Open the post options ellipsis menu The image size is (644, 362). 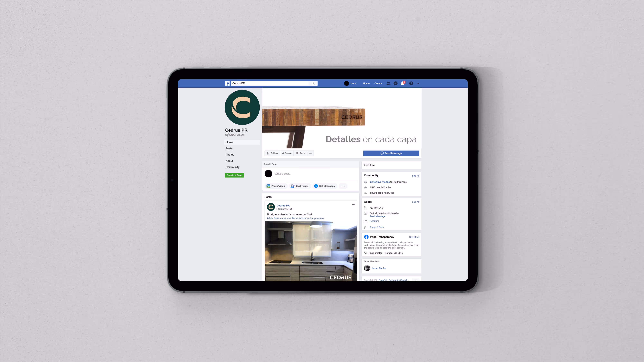[353, 205]
